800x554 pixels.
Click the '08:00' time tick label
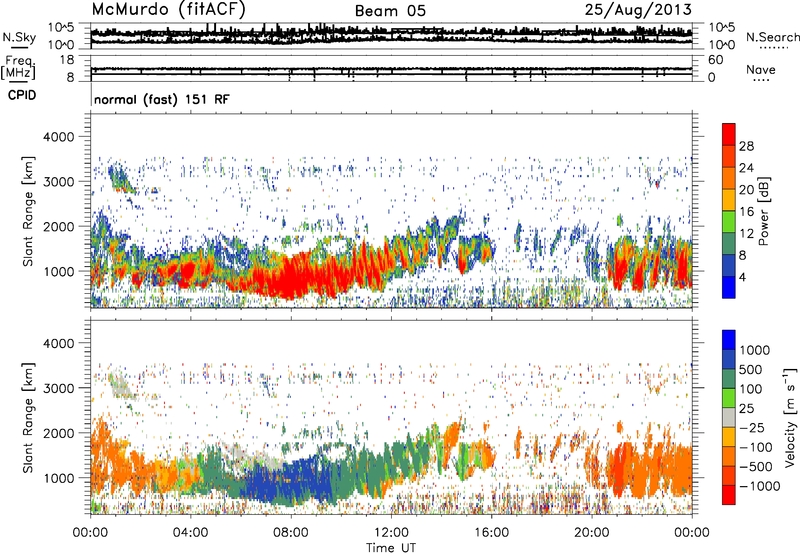tap(291, 533)
